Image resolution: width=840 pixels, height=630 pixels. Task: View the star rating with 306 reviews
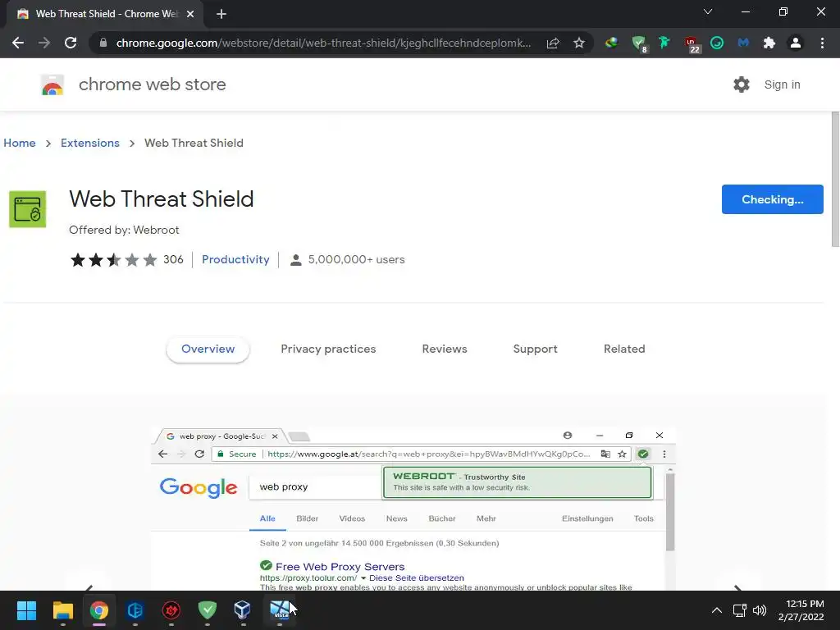click(x=126, y=260)
